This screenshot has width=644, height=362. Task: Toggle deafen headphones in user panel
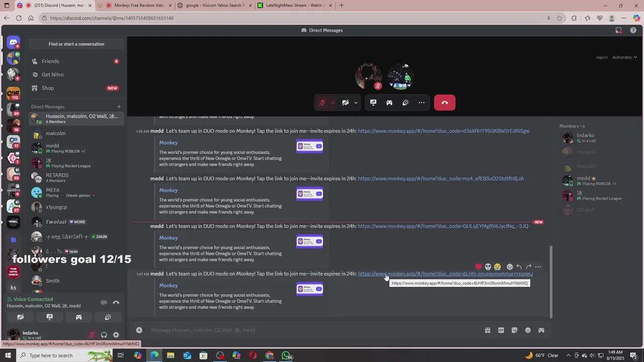pos(104,335)
